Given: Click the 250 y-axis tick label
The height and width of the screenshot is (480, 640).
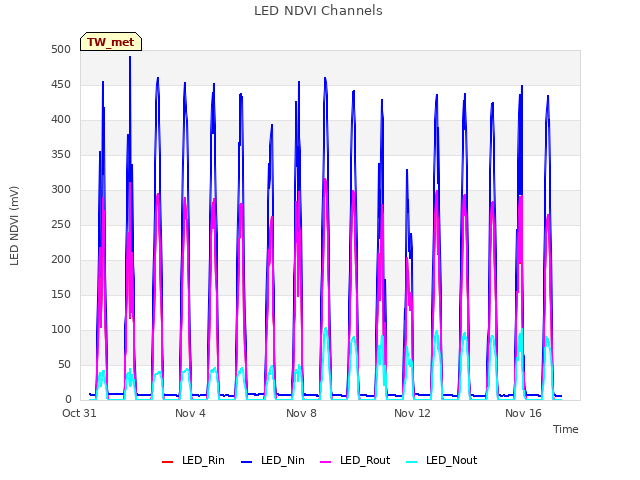Looking at the screenshot, I should coord(61,225).
